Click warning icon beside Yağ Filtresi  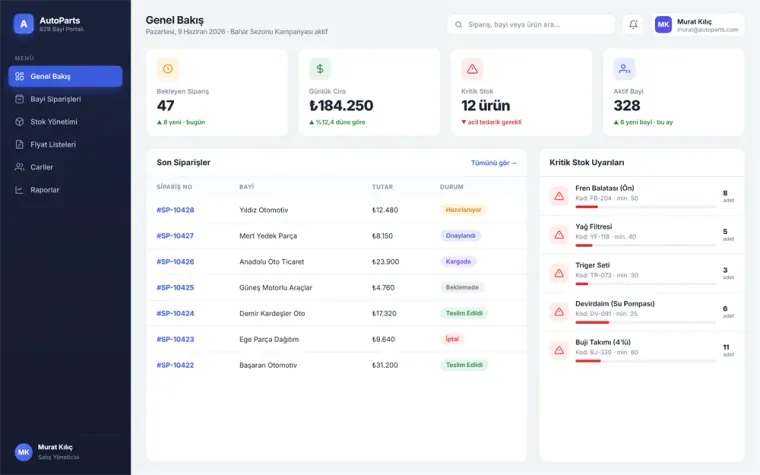[559, 235]
